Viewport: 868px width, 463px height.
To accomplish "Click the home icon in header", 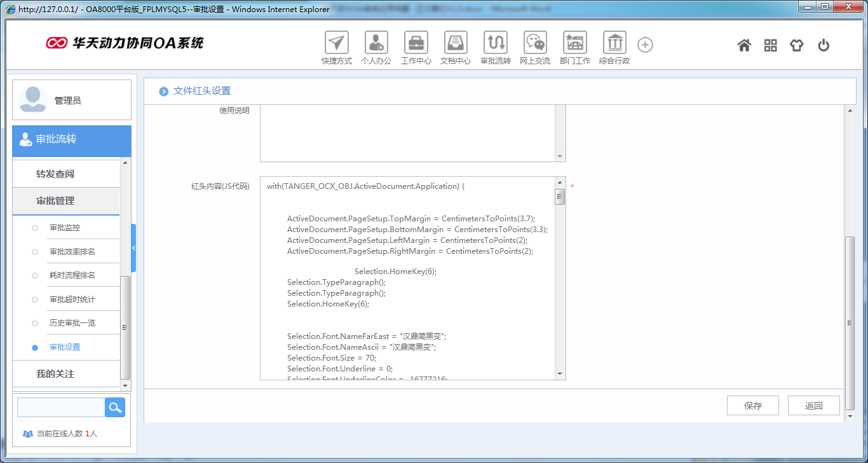I will (x=744, y=45).
